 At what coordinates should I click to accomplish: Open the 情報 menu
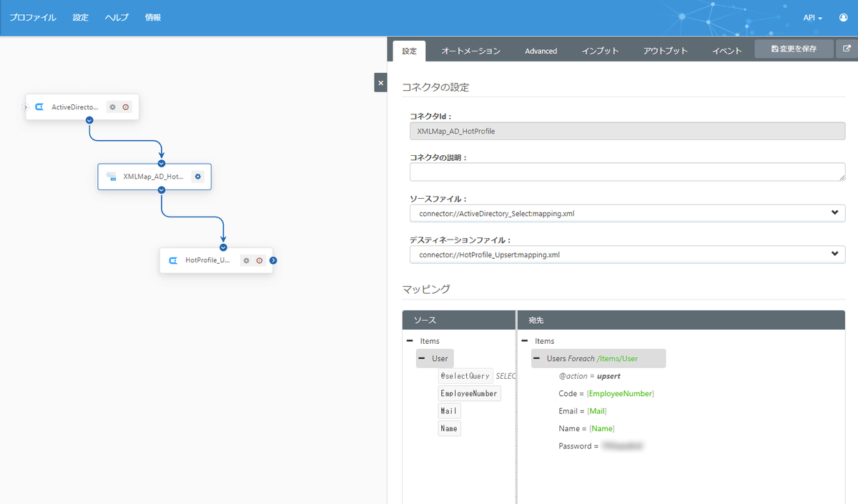click(153, 17)
